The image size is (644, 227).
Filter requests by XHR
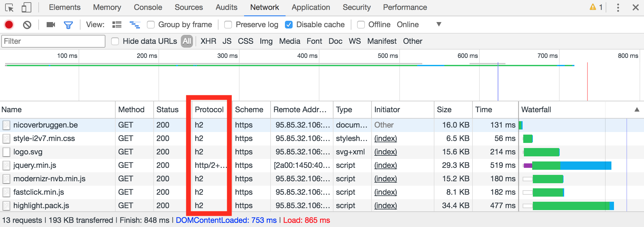208,41
